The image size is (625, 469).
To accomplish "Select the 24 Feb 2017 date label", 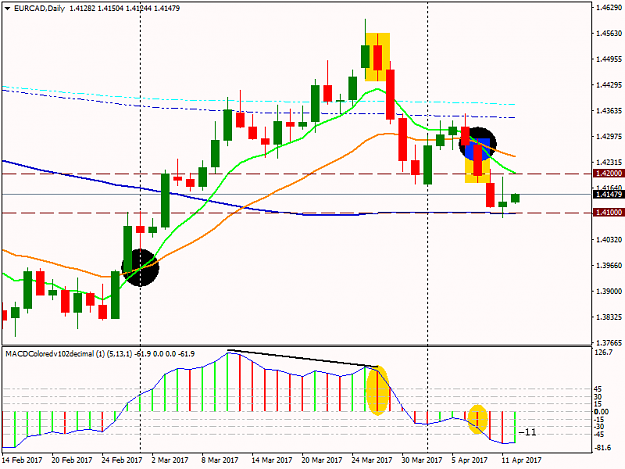I will pos(122,460).
